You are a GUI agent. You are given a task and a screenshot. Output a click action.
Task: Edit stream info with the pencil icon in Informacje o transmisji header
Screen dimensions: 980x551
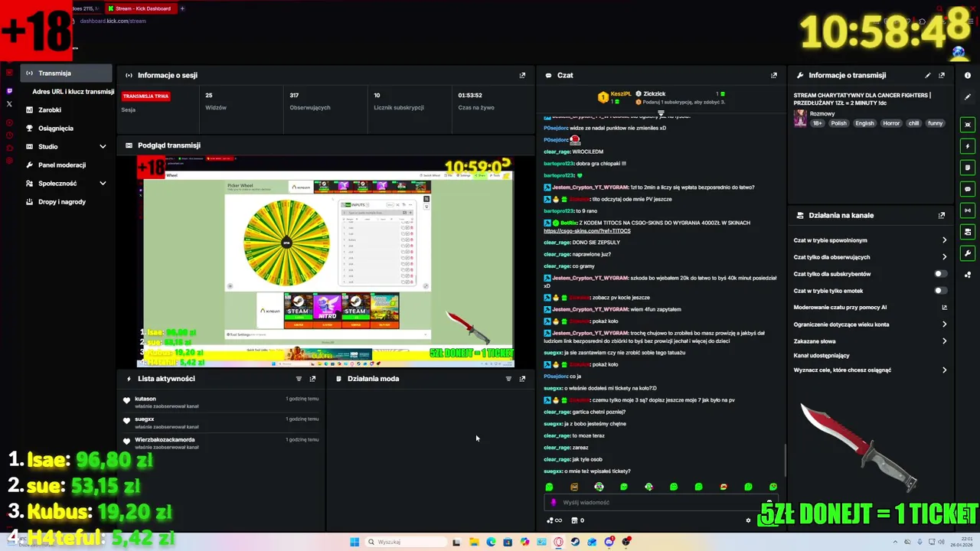click(x=927, y=75)
